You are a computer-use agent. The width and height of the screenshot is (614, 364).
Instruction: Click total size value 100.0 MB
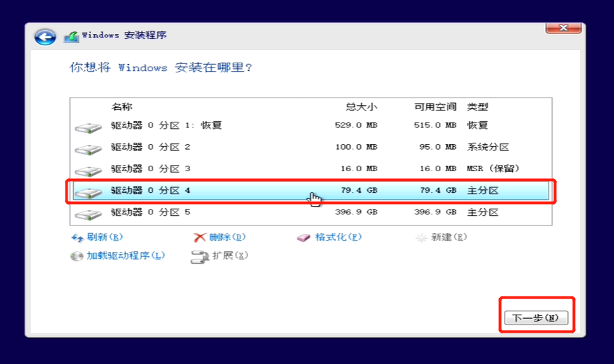356,147
